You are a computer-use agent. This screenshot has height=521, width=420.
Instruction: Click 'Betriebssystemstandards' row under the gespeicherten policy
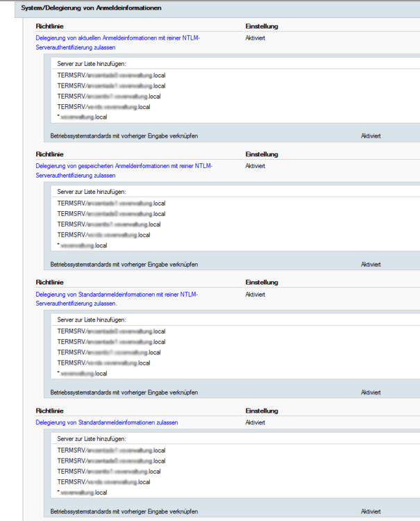pyautogui.click(x=124, y=265)
